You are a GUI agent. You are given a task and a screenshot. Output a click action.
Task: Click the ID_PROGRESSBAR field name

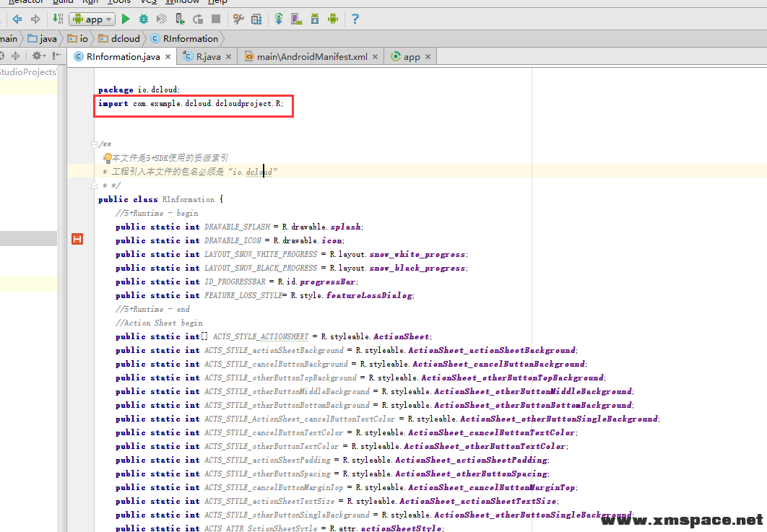pyautogui.click(x=235, y=282)
